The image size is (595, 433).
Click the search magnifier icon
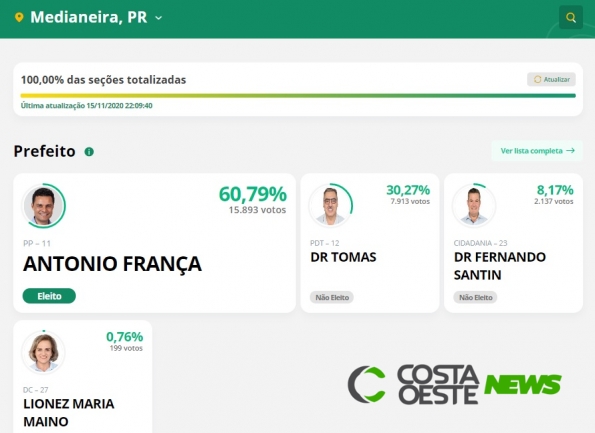click(571, 17)
